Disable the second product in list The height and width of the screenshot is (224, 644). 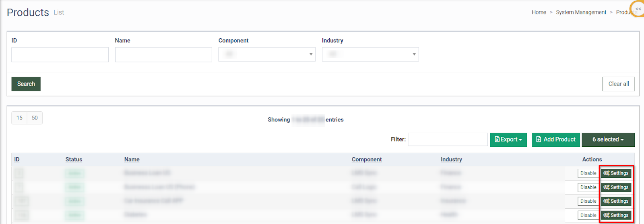(588, 187)
